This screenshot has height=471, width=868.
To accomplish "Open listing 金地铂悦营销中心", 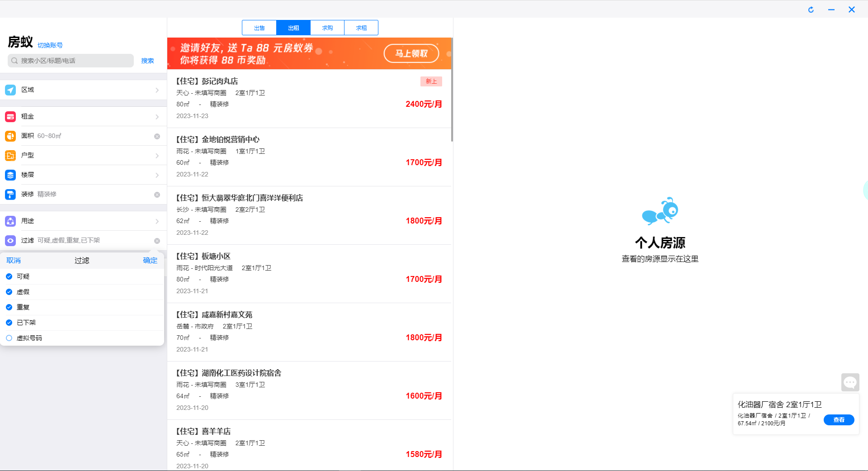I will coord(309,157).
